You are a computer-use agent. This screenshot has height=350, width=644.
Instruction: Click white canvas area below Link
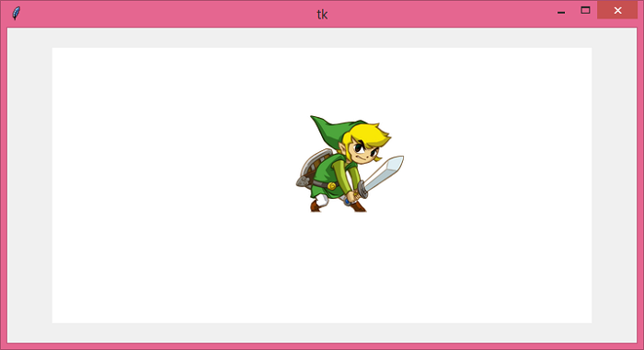click(349, 267)
